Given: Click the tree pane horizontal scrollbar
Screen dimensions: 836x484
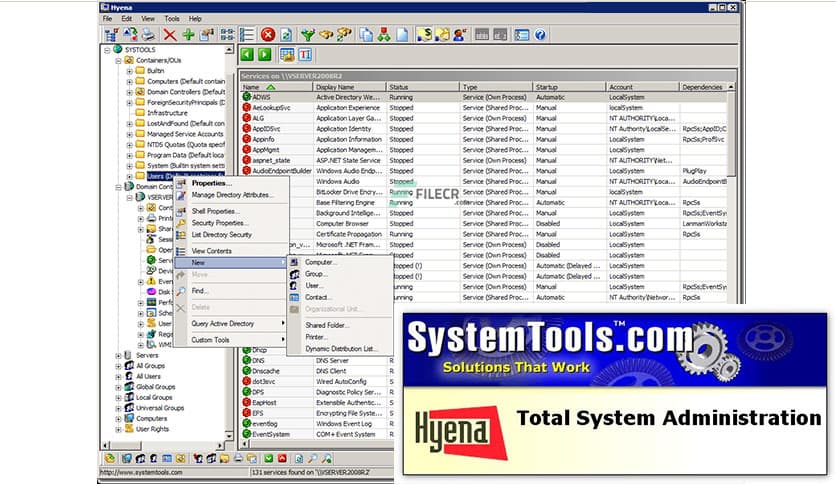Looking at the screenshot, I should [x=162, y=445].
